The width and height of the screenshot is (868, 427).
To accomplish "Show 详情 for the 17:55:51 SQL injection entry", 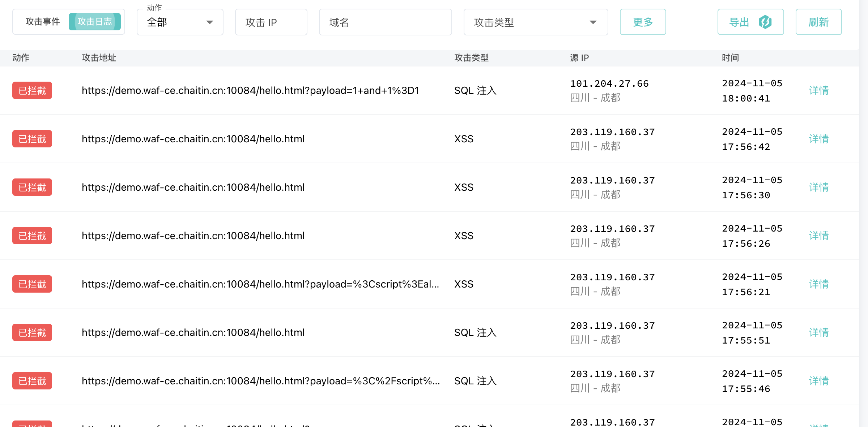I will click(818, 332).
